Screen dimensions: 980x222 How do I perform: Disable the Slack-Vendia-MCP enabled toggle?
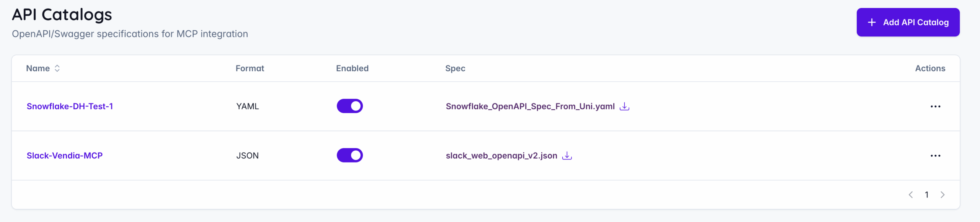pos(350,156)
